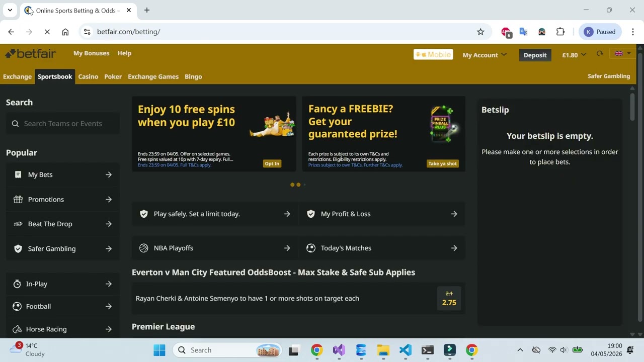Go back with the browser back arrow
644x362 pixels.
(11, 32)
